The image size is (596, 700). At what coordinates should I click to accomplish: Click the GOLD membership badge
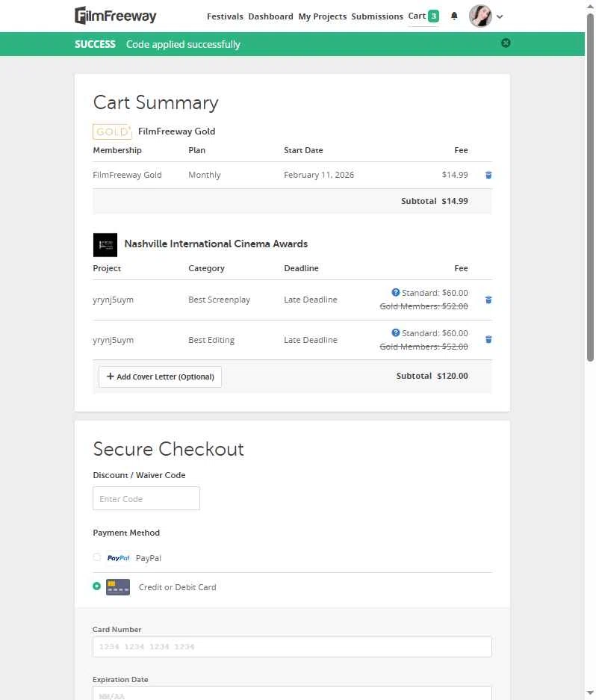[112, 131]
